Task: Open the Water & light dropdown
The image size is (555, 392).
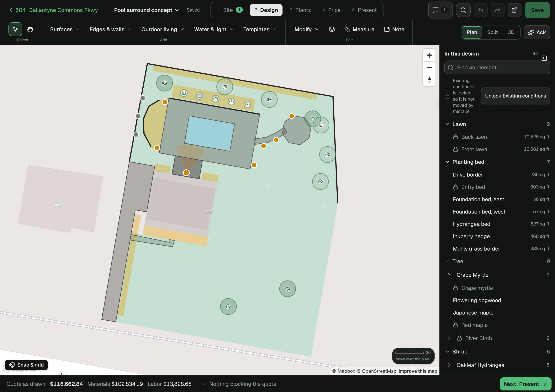Action: (214, 29)
